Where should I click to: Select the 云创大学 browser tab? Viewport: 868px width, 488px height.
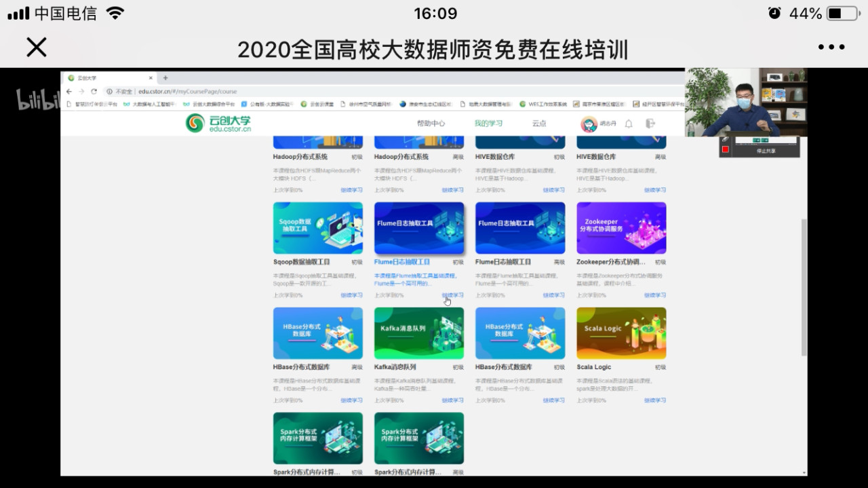(x=95, y=77)
